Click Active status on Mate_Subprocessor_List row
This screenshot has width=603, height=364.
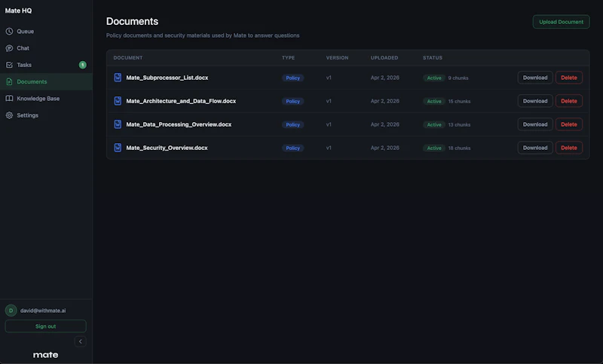point(434,78)
